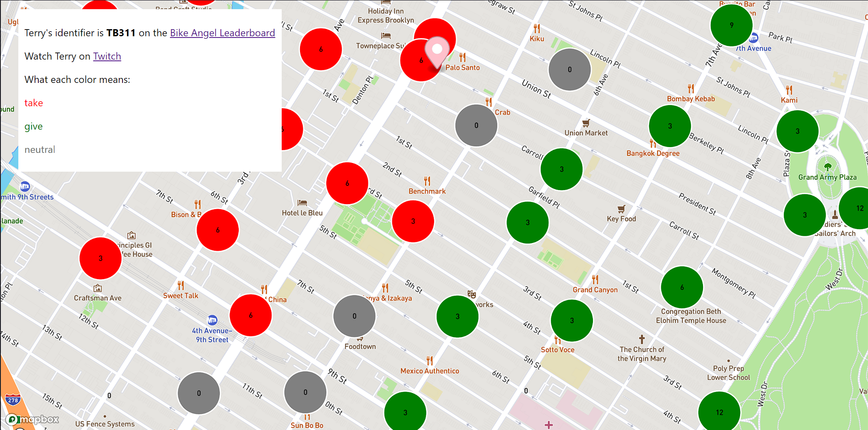Click the 'Foodtown' label
This screenshot has height=430, width=868.
coord(360,346)
